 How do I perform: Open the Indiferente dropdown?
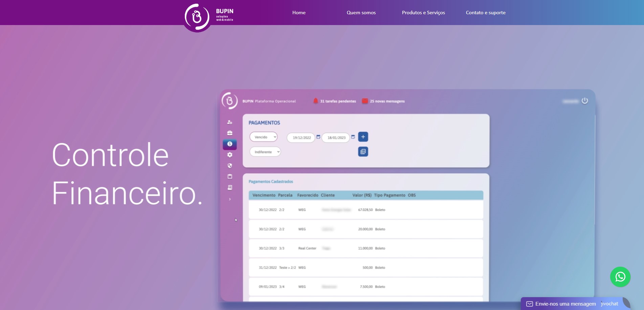point(265,152)
